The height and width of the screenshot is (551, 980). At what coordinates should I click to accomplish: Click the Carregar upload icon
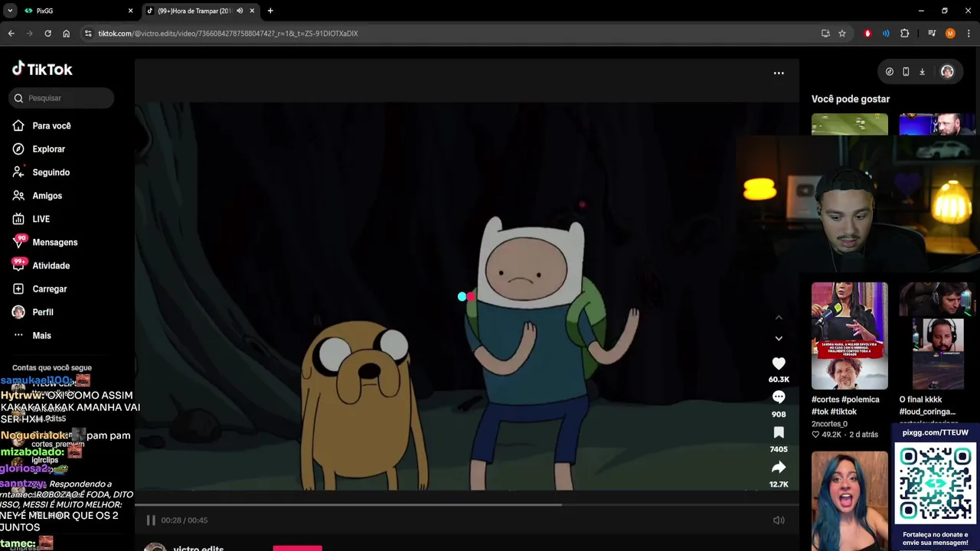(18, 289)
